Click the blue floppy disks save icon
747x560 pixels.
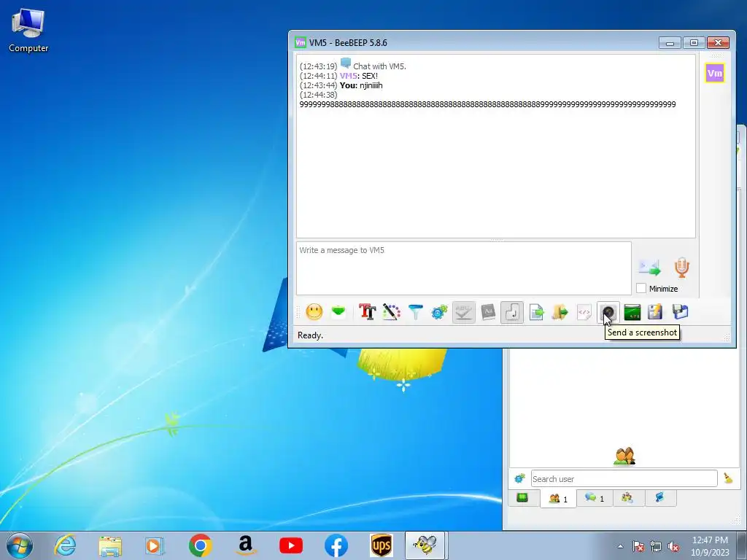[681, 312]
